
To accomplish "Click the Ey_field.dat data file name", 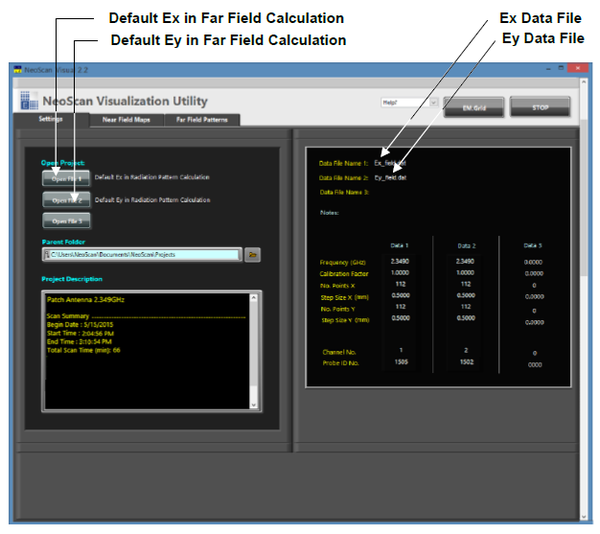I will click(x=390, y=178).
